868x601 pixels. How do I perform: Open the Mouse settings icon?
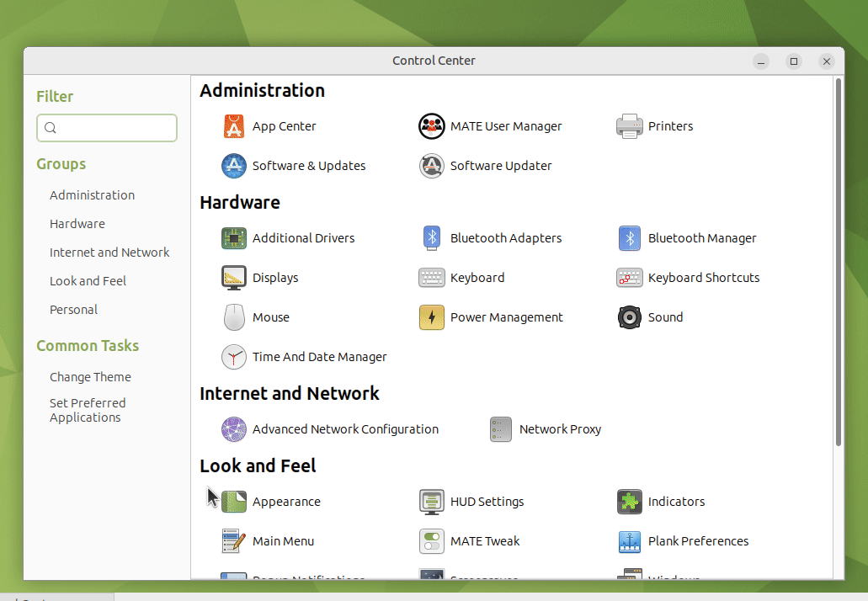click(x=233, y=317)
